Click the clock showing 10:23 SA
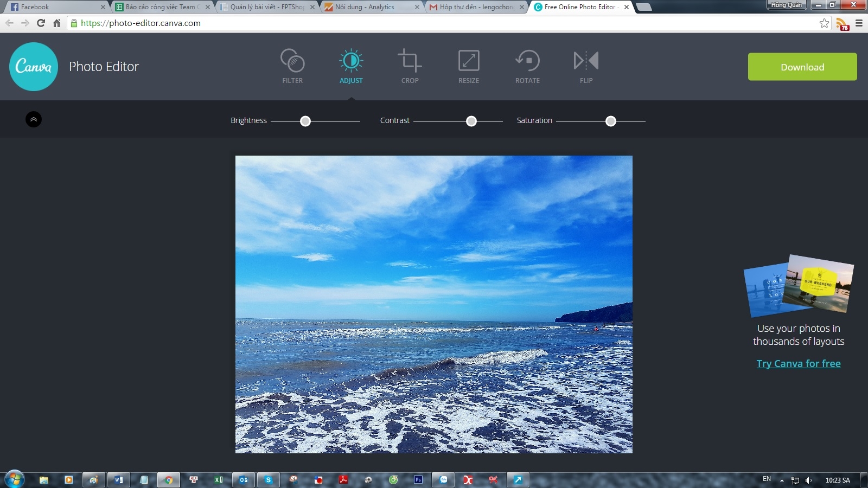Image resolution: width=868 pixels, height=488 pixels. click(x=838, y=480)
